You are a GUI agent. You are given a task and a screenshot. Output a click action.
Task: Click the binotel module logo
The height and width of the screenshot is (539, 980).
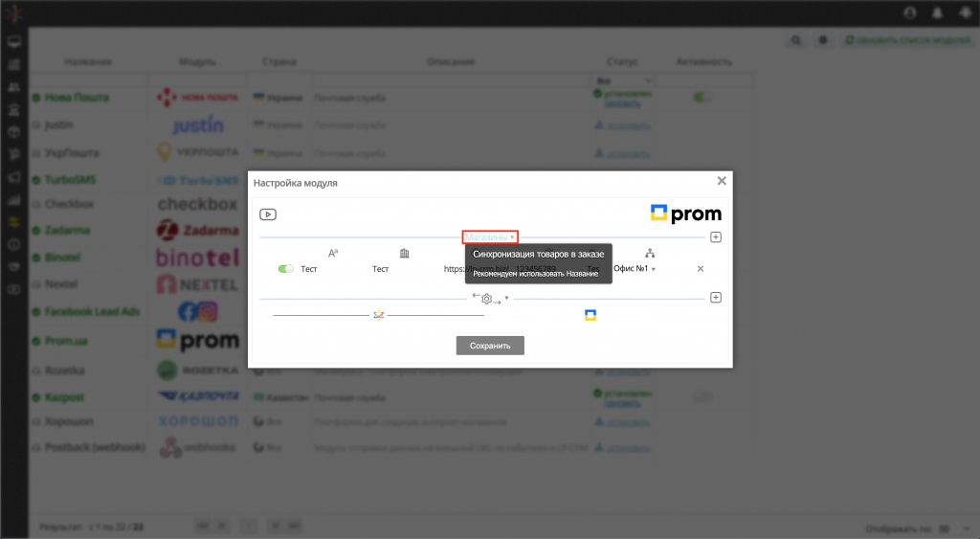coord(197,257)
